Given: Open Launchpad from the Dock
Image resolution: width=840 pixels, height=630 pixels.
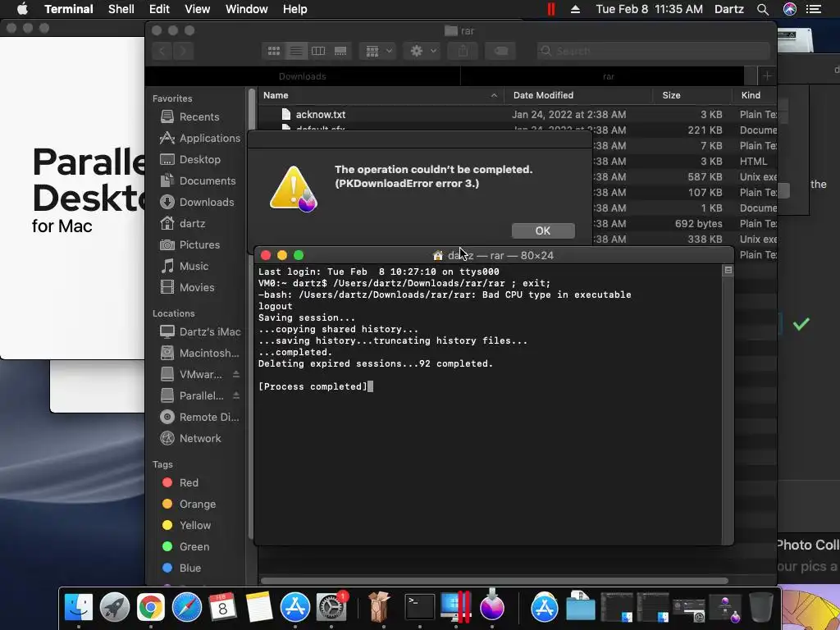Looking at the screenshot, I should tap(114, 608).
